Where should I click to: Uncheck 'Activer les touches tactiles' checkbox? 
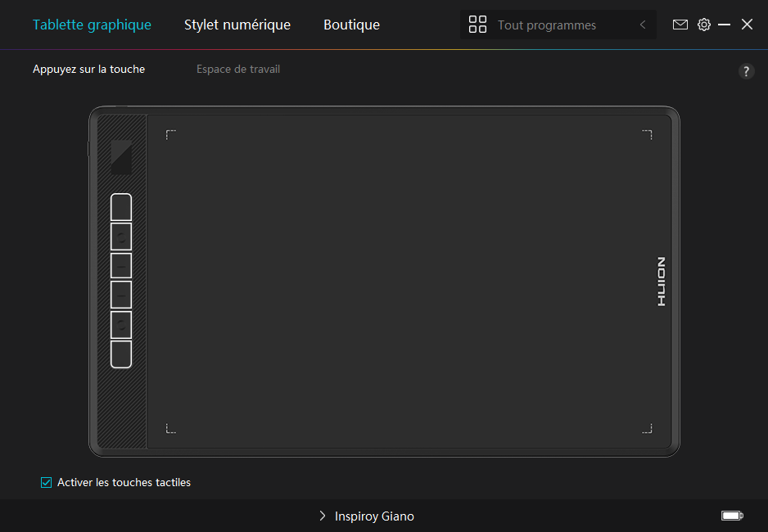47,483
